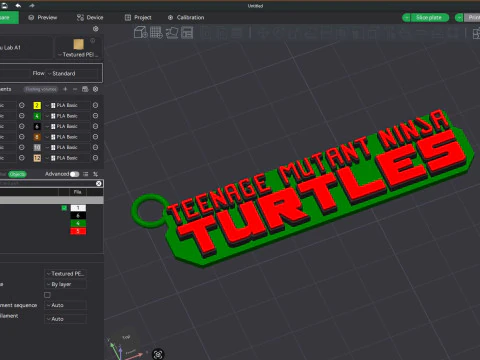The height and width of the screenshot is (360, 480).
Task: Edit preset for filament 12 PLA Basic
Action: (95, 158)
